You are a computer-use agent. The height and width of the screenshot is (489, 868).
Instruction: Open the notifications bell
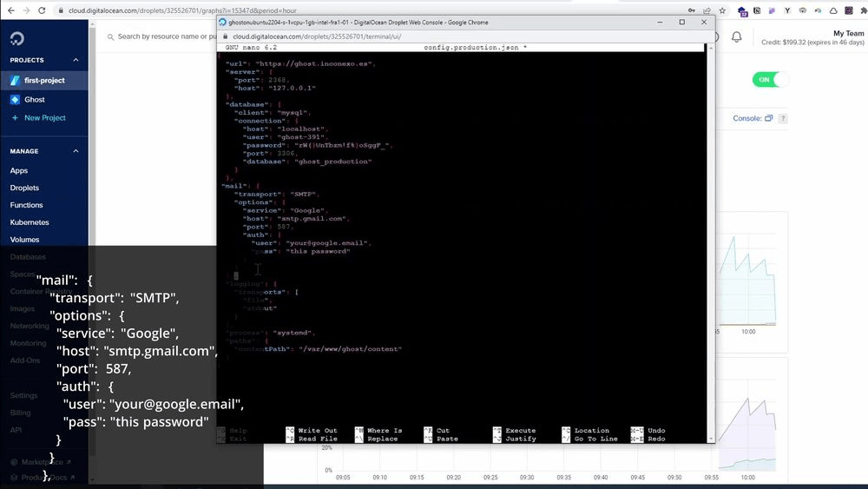[x=736, y=37]
